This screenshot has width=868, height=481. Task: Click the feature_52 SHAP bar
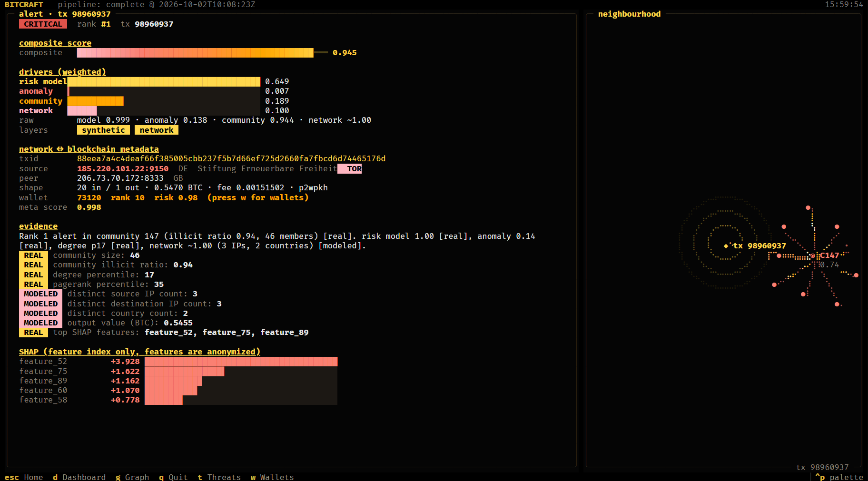coord(241,362)
